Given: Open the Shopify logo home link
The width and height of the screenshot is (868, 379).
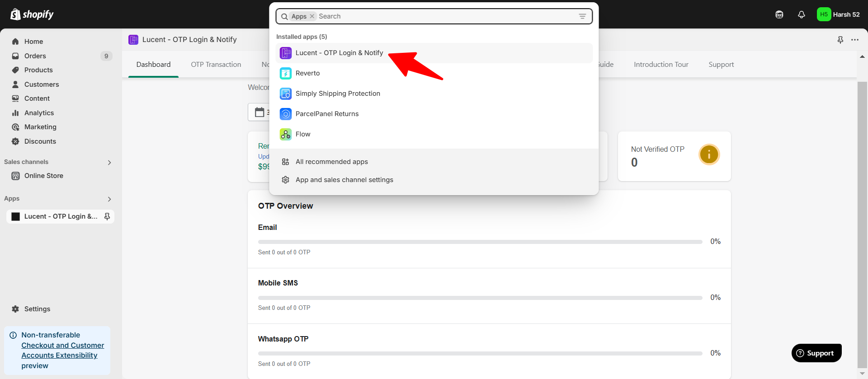Looking at the screenshot, I should 32,14.
